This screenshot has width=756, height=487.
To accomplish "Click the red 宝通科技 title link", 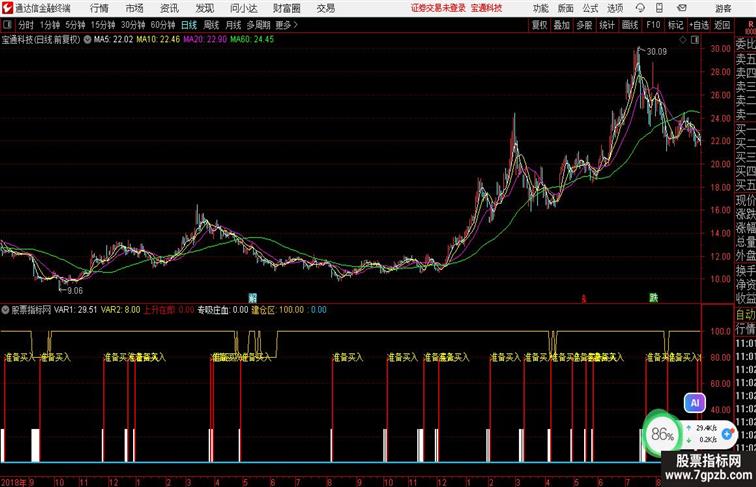I will (x=486, y=8).
